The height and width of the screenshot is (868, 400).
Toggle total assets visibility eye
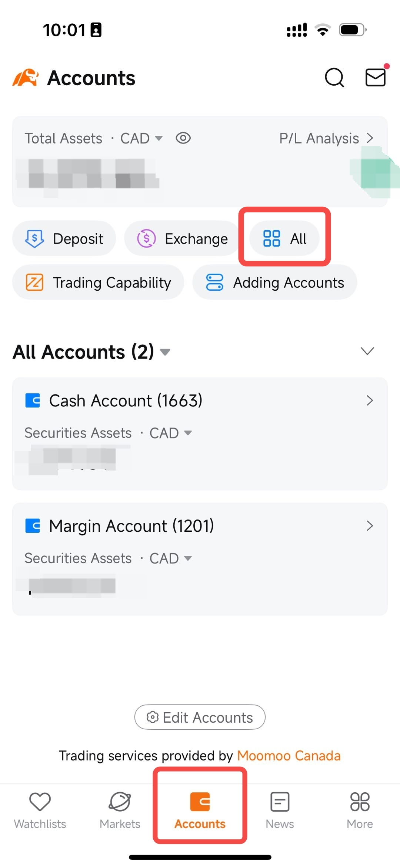(183, 138)
